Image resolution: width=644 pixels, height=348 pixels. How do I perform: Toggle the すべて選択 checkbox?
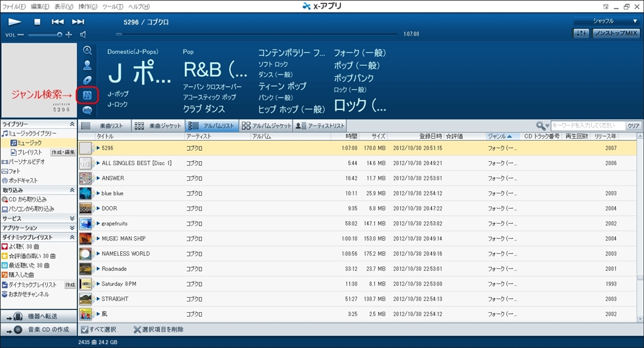click(x=84, y=329)
